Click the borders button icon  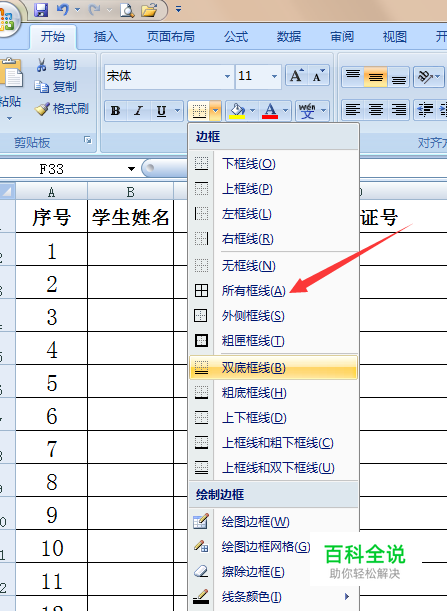tap(199, 111)
